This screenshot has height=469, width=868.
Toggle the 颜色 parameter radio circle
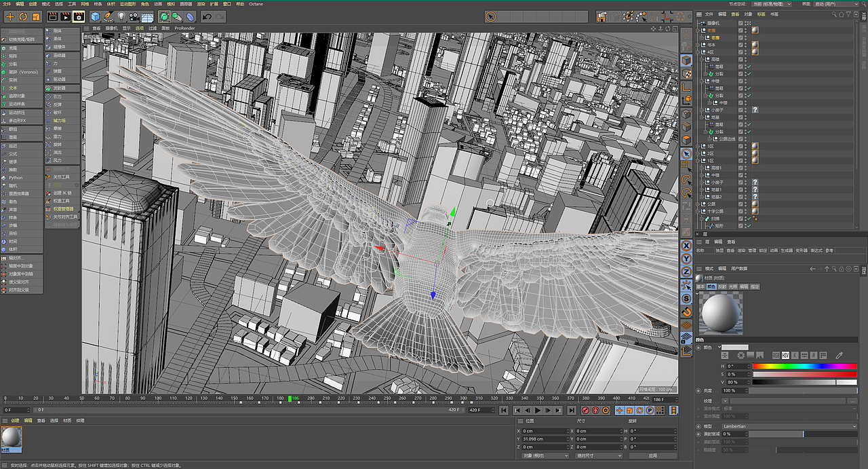tap(698, 348)
